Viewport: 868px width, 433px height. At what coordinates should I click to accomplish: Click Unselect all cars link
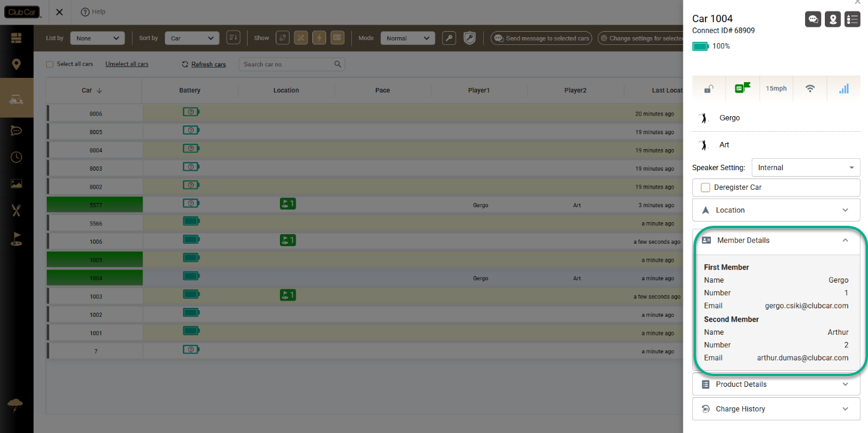point(127,64)
